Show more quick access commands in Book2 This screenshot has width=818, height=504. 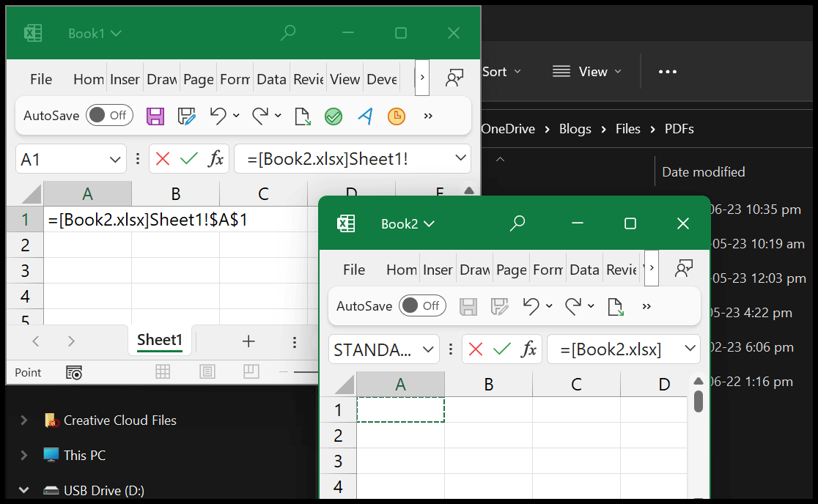pos(647,306)
